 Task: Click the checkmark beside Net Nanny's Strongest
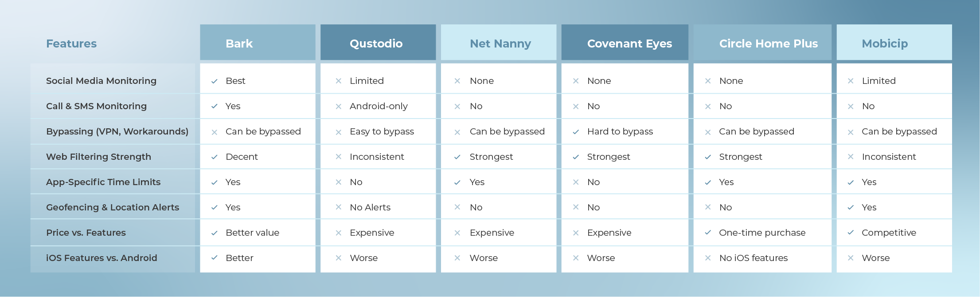(457, 157)
